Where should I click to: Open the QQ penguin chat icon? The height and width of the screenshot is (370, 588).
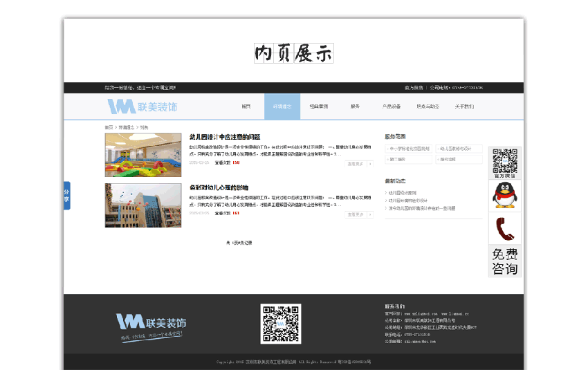(x=506, y=196)
